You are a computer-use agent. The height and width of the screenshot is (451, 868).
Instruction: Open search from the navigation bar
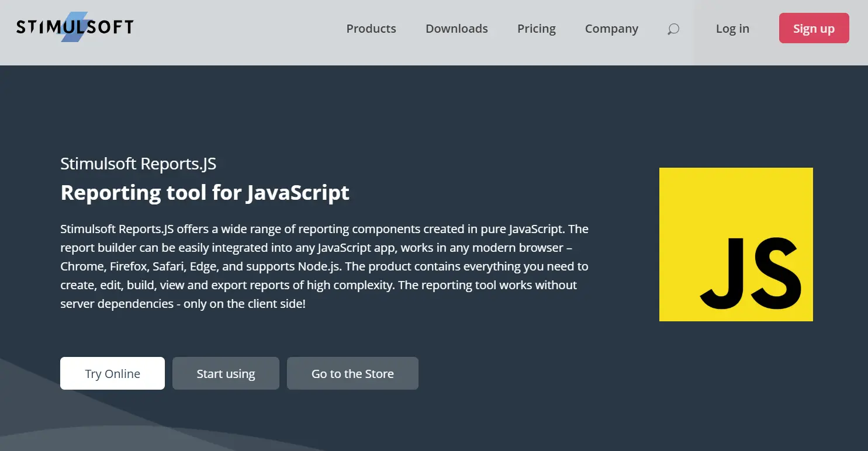pos(673,28)
